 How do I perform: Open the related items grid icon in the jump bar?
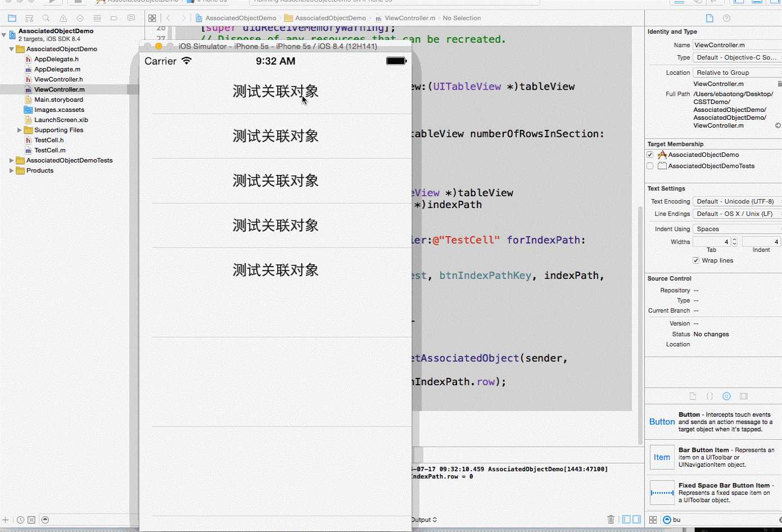(x=152, y=18)
